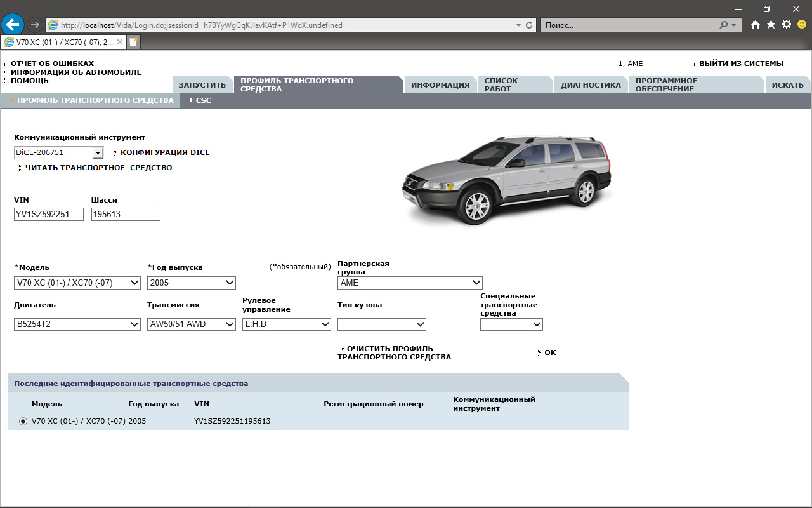Select the V70 XC 2005 vehicle radio button
The width and height of the screenshot is (812, 508).
click(23, 421)
